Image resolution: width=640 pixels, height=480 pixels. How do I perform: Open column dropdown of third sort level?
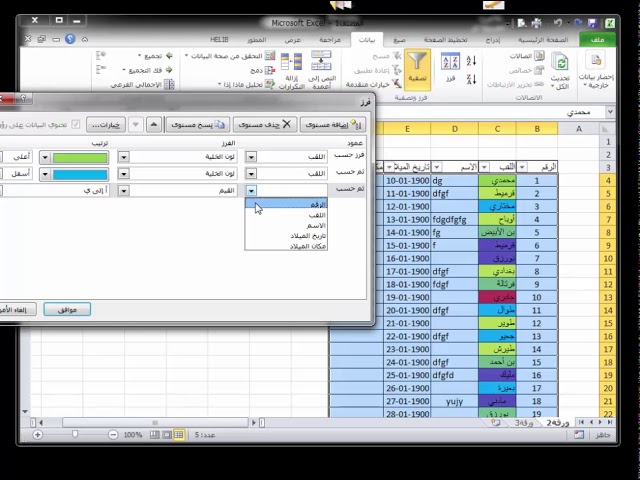click(x=251, y=190)
